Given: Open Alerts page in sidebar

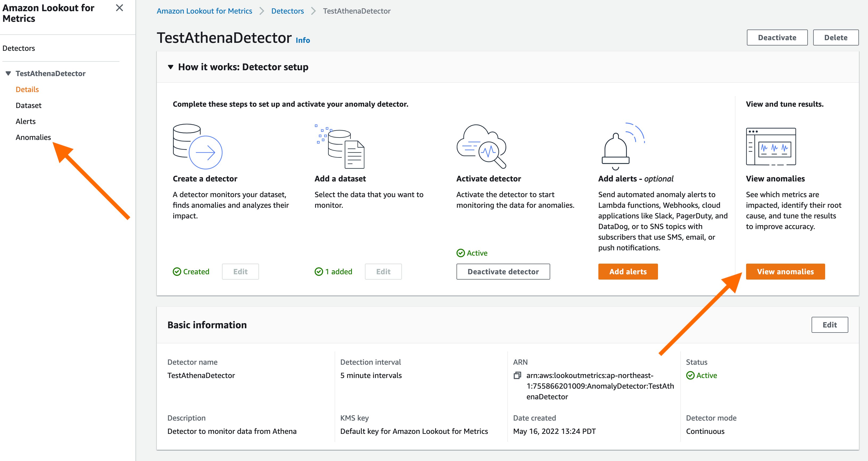Looking at the screenshot, I should point(26,121).
